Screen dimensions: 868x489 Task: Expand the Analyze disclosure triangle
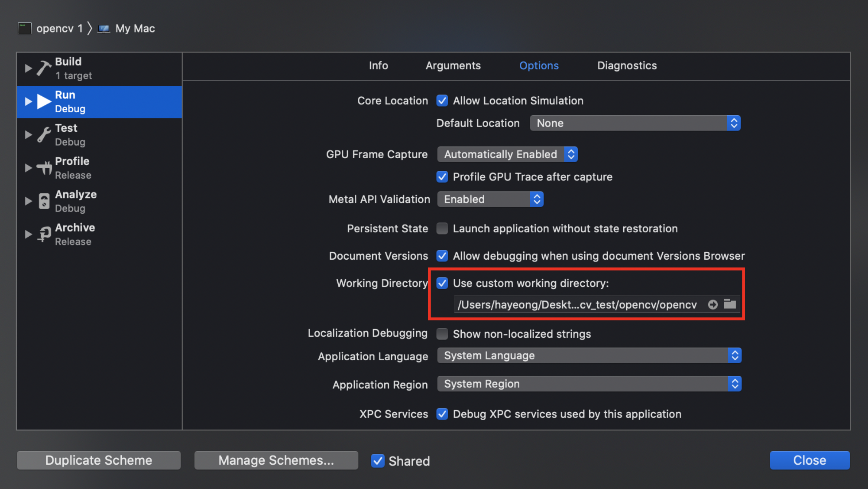tap(28, 201)
